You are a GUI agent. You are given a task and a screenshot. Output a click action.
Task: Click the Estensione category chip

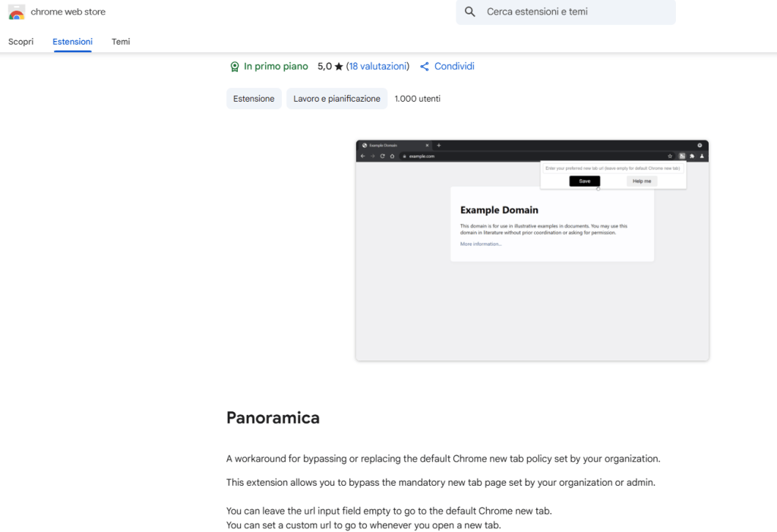(x=254, y=99)
